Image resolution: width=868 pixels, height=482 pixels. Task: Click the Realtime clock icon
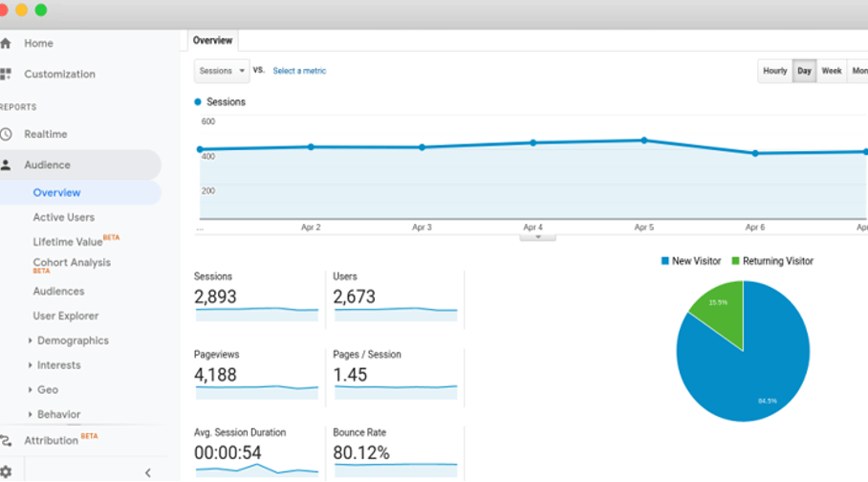6,134
